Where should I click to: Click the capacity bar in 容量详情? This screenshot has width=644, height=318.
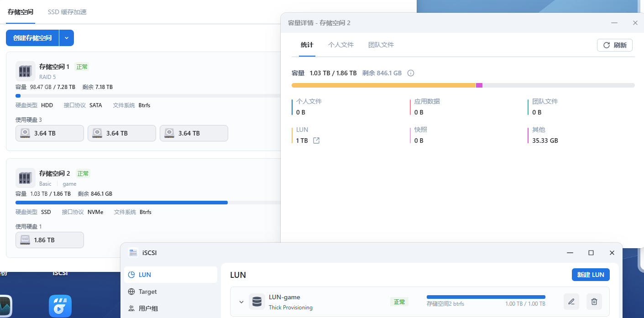pos(463,85)
